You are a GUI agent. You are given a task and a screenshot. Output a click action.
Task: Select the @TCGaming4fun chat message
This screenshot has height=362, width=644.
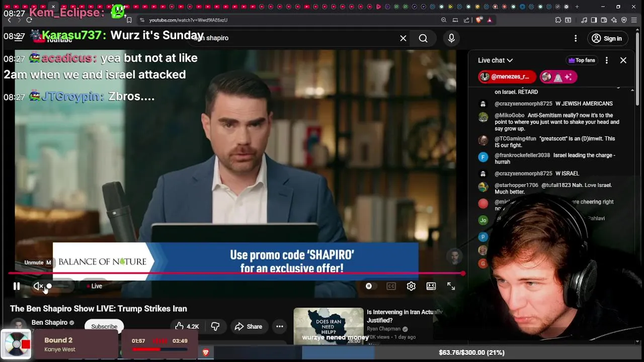coord(548,142)
